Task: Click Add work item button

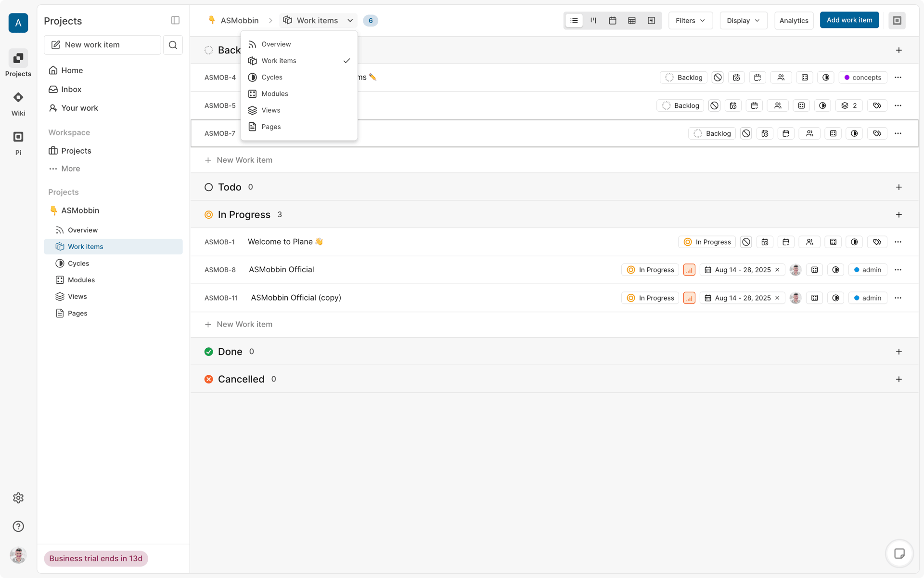Action: pos(849,20)
